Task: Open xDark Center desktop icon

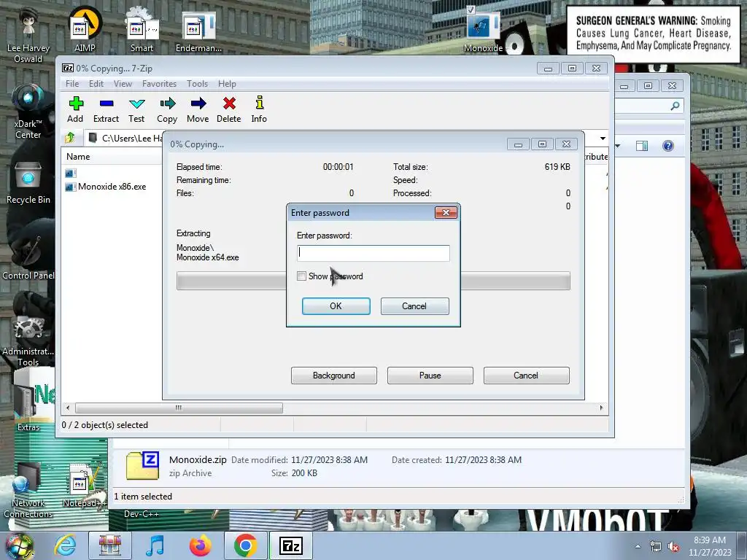Action: point(28,112)
